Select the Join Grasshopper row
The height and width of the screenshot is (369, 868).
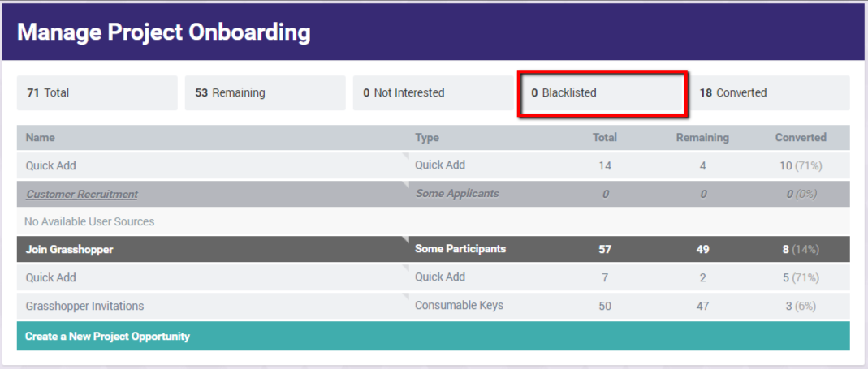click(433, 250)
